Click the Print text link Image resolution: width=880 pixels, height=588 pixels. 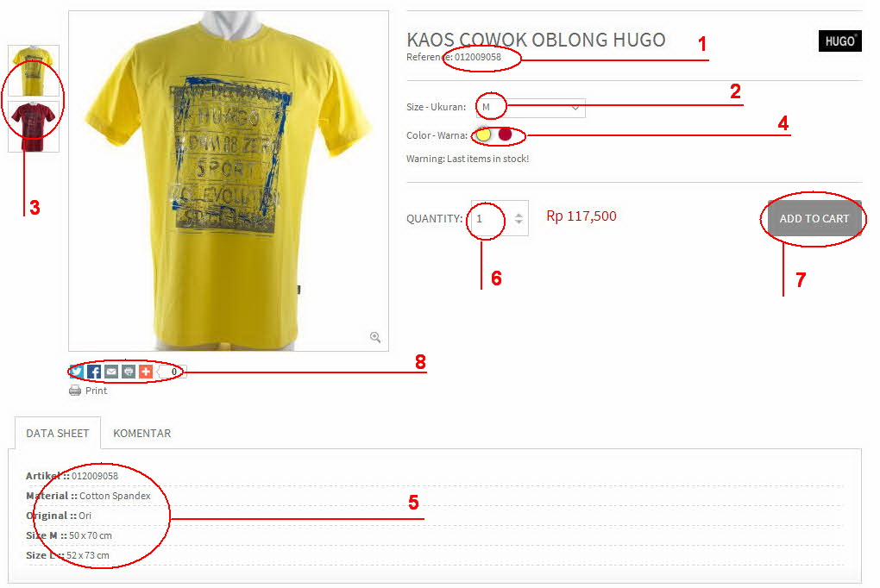click(96, 391)
